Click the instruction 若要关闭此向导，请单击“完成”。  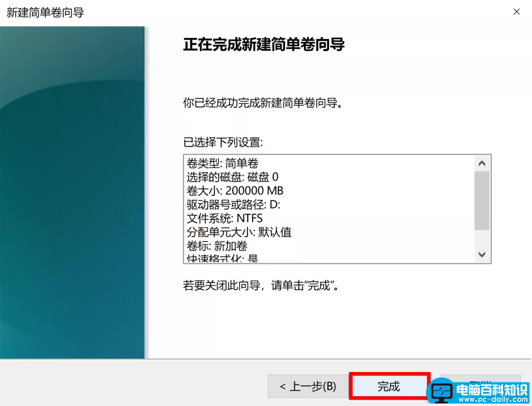[x=261, y=285]
